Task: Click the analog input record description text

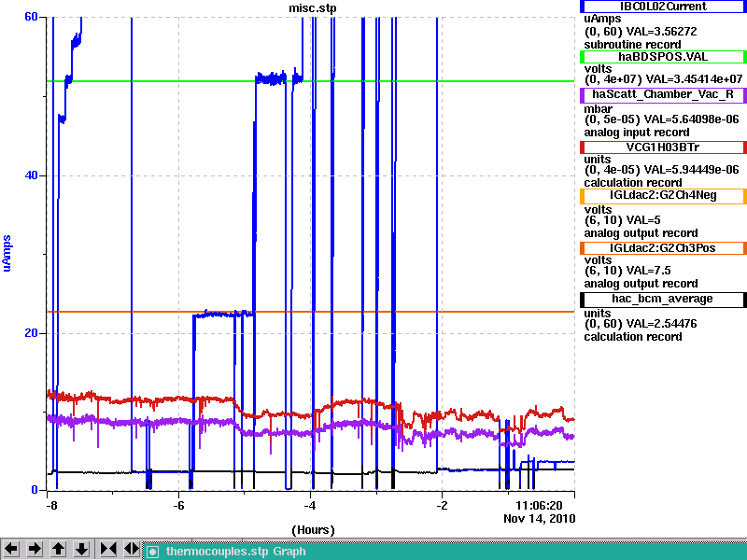Action: tap(637, 133)
